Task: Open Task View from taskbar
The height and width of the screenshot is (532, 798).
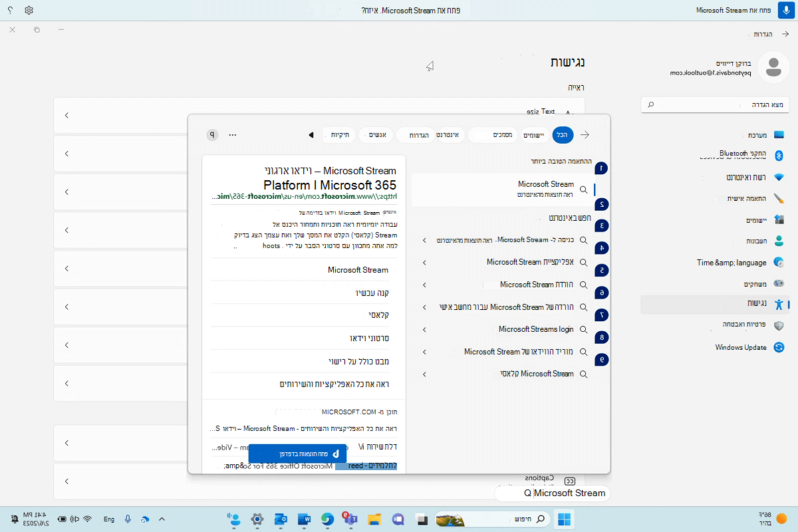Action: coord(421,519)
